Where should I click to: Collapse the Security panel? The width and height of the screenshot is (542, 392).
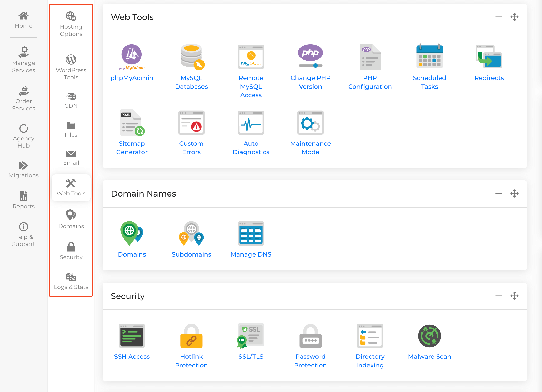coord(499,296)
